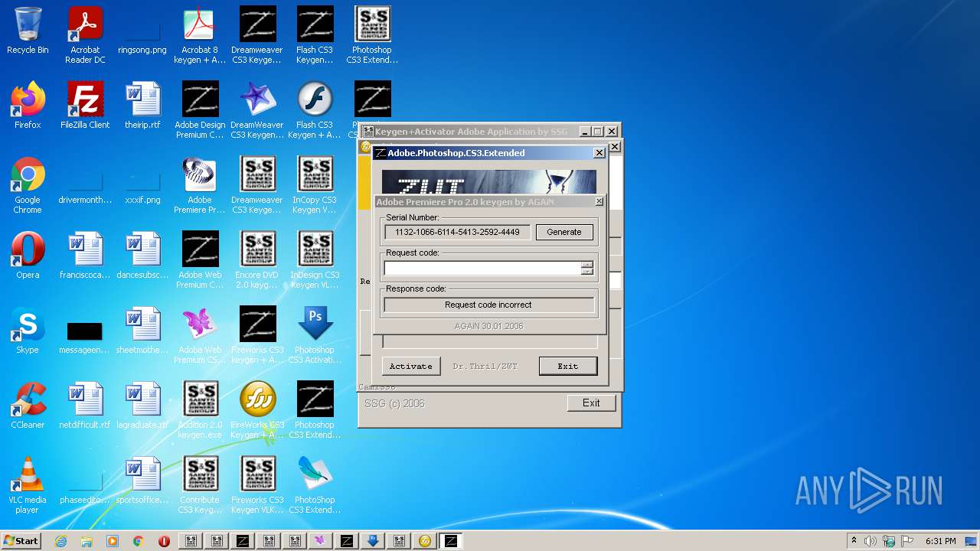
Task: Select the Acrobat 8 keygen desktop icon
Action: coord(200,35)
